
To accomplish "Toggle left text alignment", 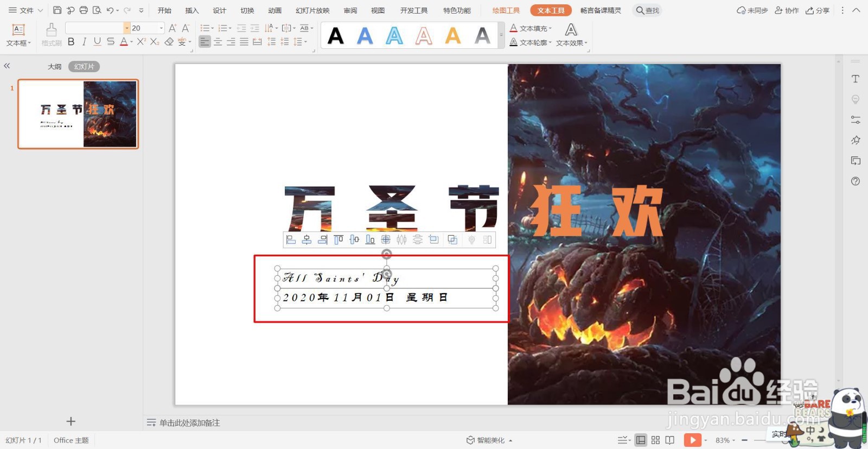I will (x=205, y=42).
